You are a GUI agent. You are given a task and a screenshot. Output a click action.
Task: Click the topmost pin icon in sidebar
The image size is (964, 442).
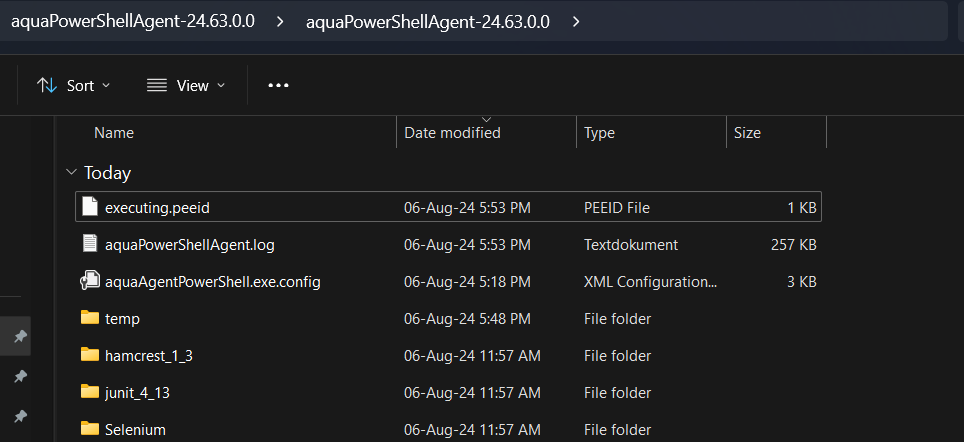(19, 338)
